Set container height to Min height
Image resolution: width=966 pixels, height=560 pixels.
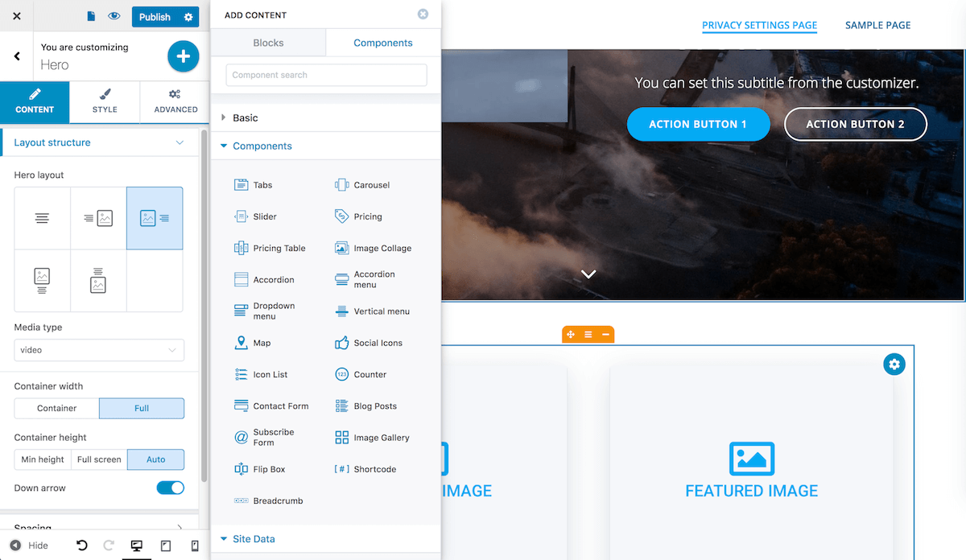click(x=43, y=459)
